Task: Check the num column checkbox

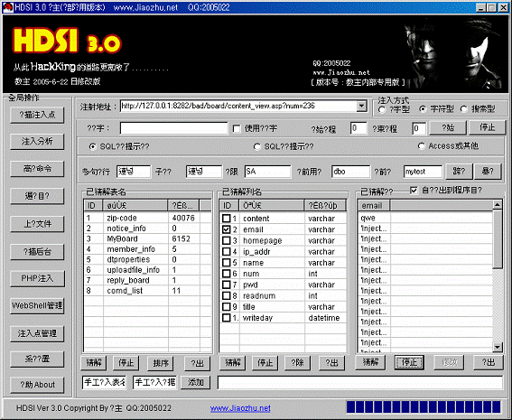Action: pos(227,274)
